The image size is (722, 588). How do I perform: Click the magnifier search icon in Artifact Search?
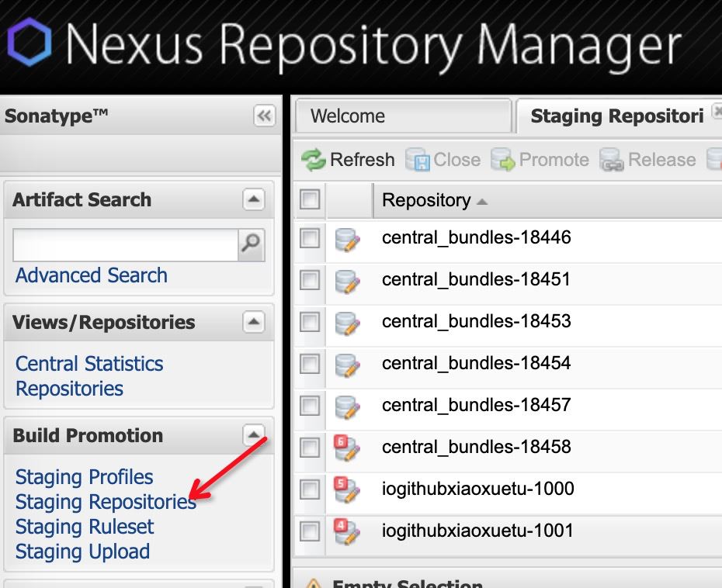click(x=251, y=245)
